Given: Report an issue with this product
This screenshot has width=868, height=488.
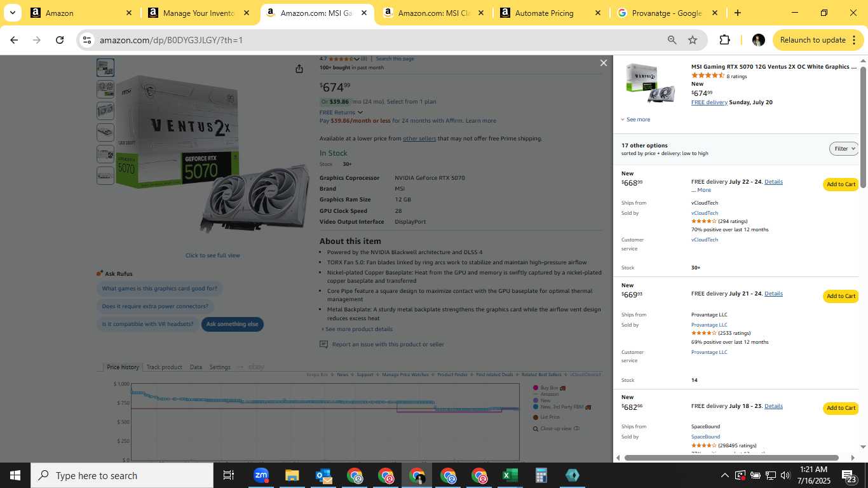Looking at the screenshot, I should pos(382,344).
